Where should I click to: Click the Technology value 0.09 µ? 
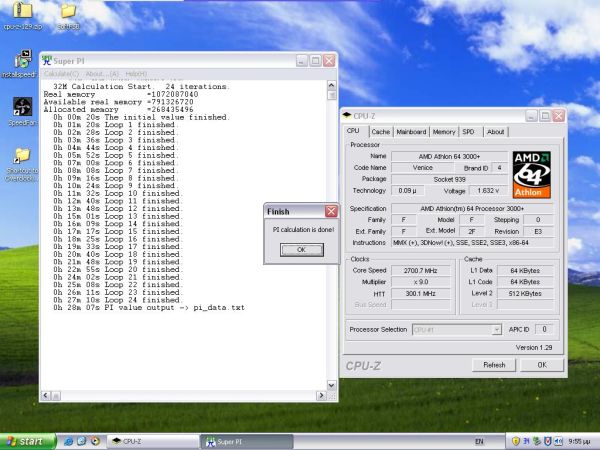coord(407,191)
